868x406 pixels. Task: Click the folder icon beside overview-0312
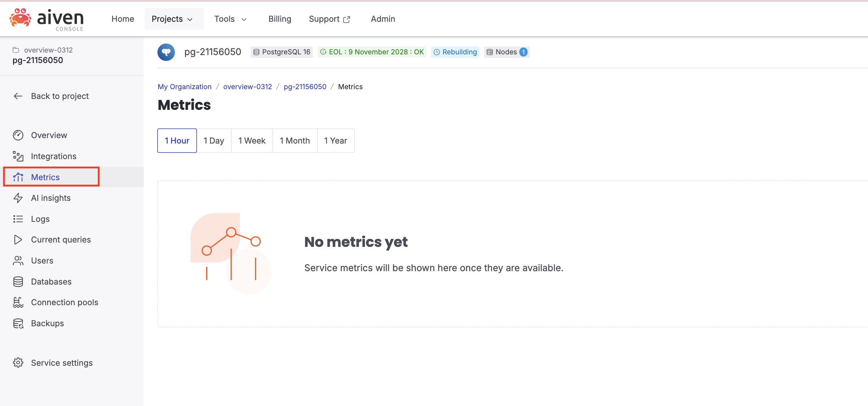[x=16, y=50]
